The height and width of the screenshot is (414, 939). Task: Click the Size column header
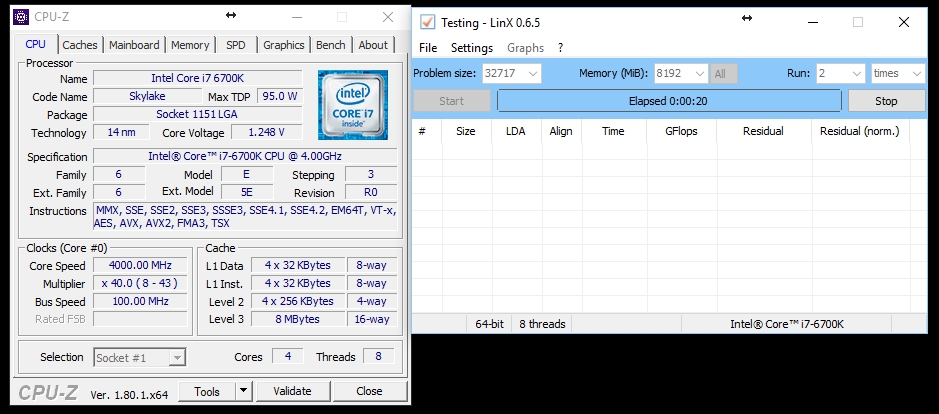pos(466,131)
